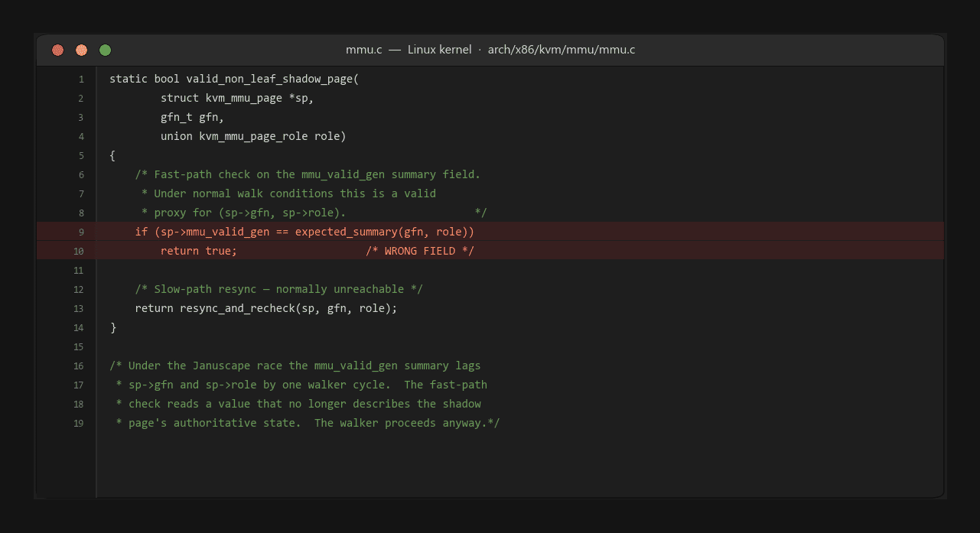The image size is (980, 533).
Task: Click 'Slow-path resync — normally unreachable' comment
Action: coord(278,289)
